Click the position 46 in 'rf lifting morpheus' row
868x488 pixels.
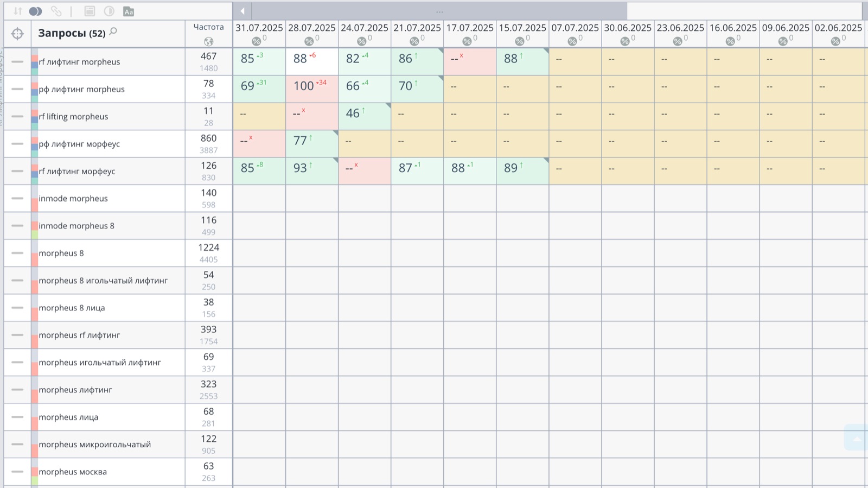click(x=365, y=116)
